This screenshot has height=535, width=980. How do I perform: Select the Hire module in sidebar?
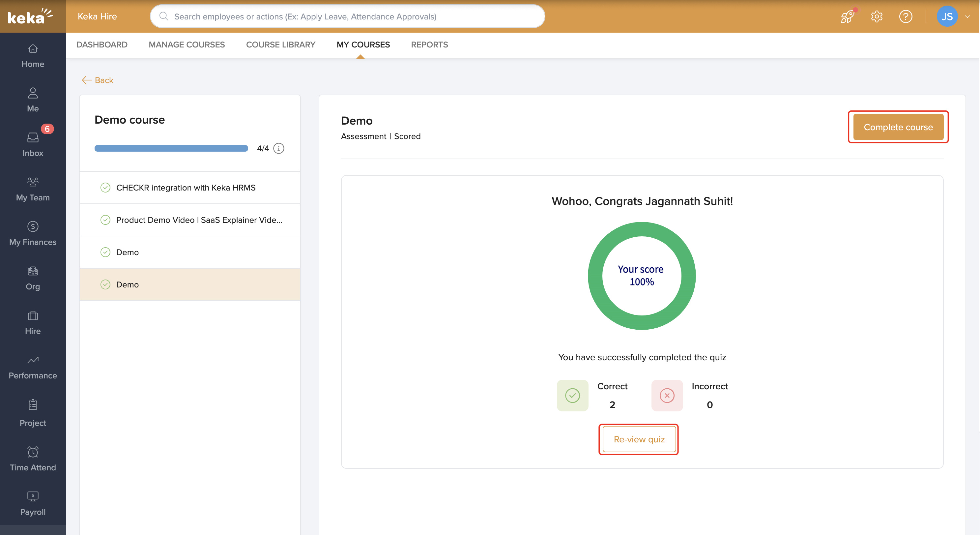(32, 323)
